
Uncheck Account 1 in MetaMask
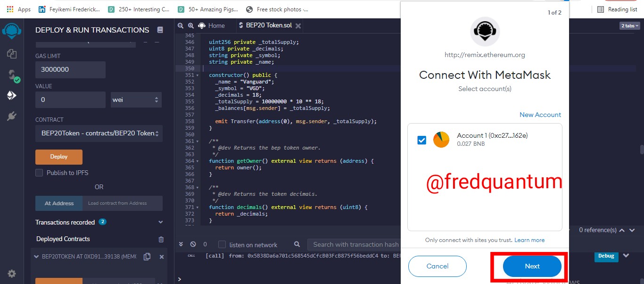[x=422, y=140]
